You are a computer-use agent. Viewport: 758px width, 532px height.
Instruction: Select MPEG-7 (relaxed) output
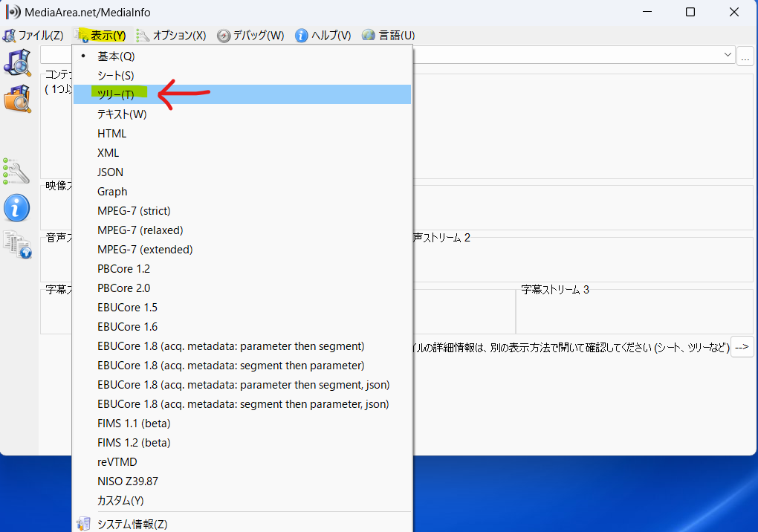(x=242, y=230)
